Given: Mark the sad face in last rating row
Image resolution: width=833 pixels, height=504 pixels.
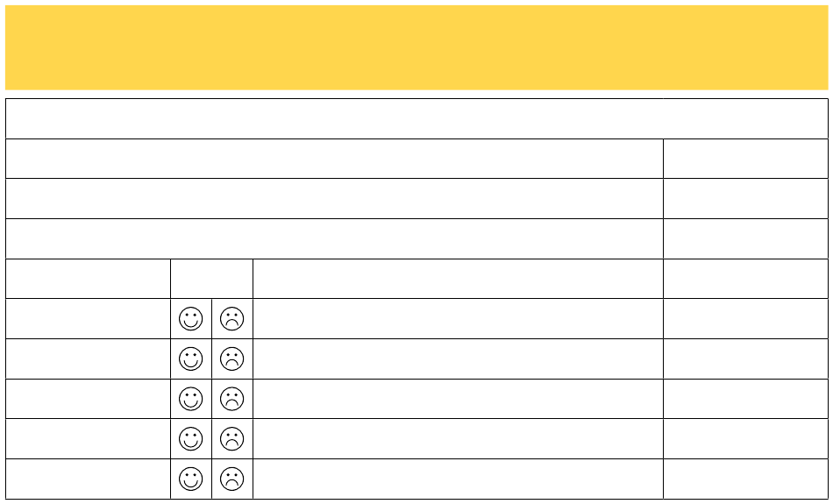Looking at the screenshot, I should pyautogui.click(x=232, y=479).
